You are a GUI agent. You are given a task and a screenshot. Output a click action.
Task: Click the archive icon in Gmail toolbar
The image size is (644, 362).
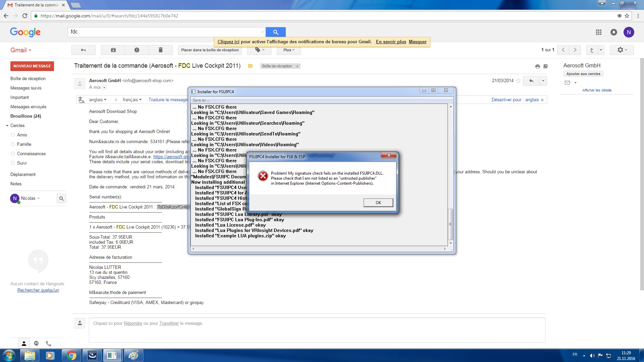coord(113,50)
